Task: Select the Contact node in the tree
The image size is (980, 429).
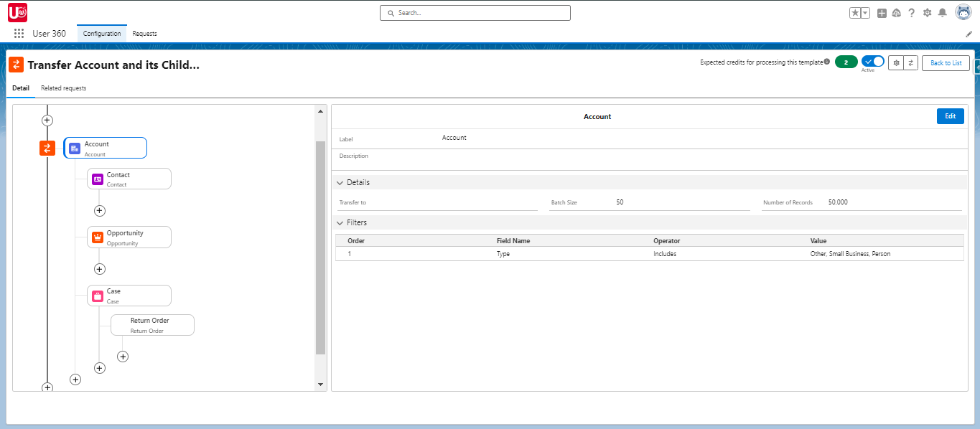Action: [x=129, y=179]
